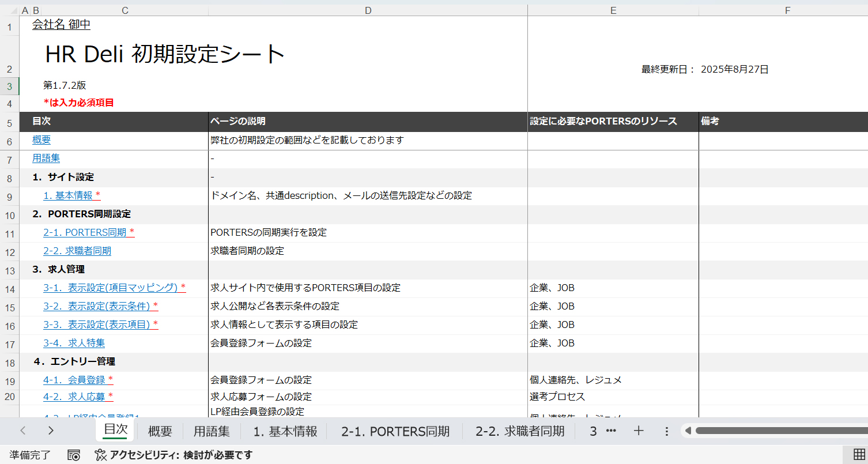868x464 pixels.
Task: Switch to the 2-2. 求職者同期 sheet tab
Action: point(520,431)
